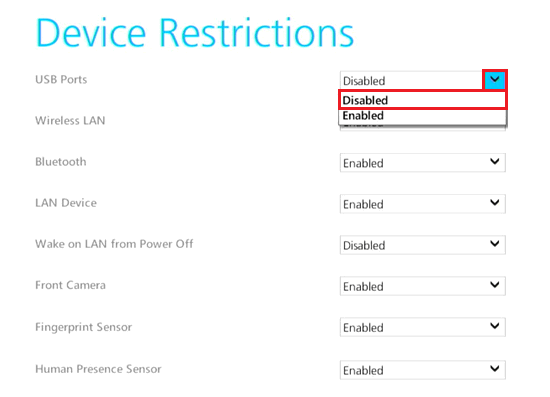Open the Front Camera Enabled combo box
The height and width of the screenshot is (397, 550).
pos(423,286)
